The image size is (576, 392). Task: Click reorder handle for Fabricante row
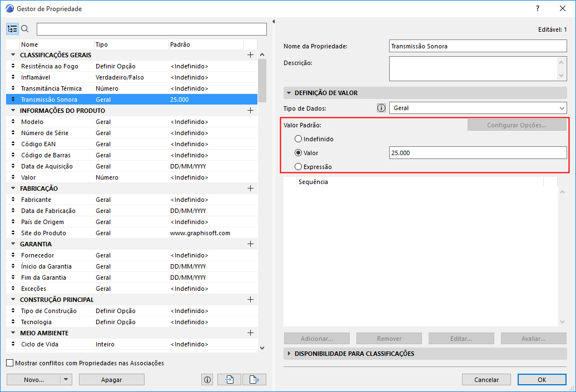coord(13,200)
